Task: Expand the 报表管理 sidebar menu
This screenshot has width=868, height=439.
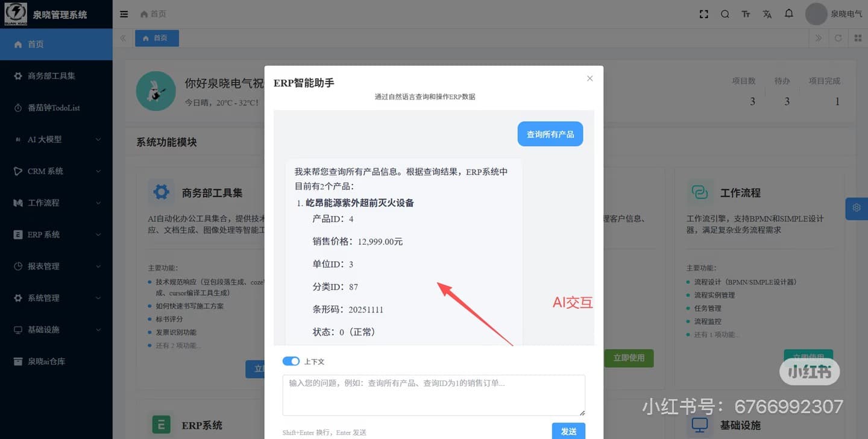Action: [x=56, y=266]
